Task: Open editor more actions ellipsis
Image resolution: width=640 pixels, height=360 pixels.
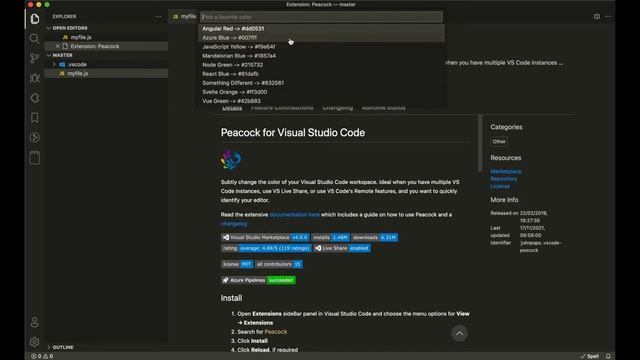Action: (x=608, y=17)
